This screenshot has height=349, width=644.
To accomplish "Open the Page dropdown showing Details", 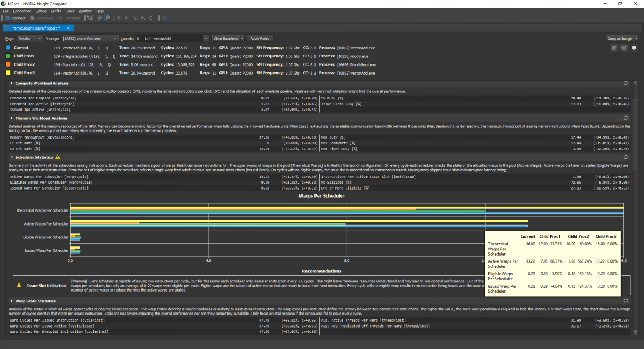I will [30, 39].
